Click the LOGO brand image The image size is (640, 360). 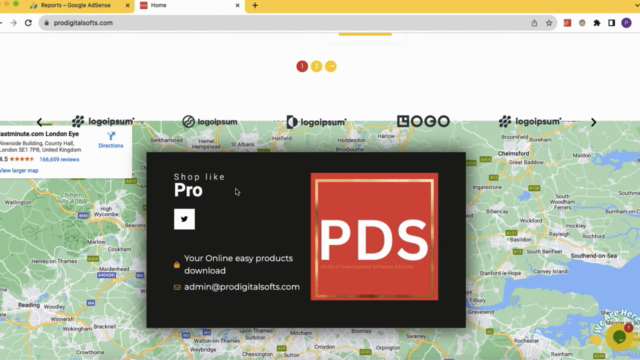click(423, 121)
